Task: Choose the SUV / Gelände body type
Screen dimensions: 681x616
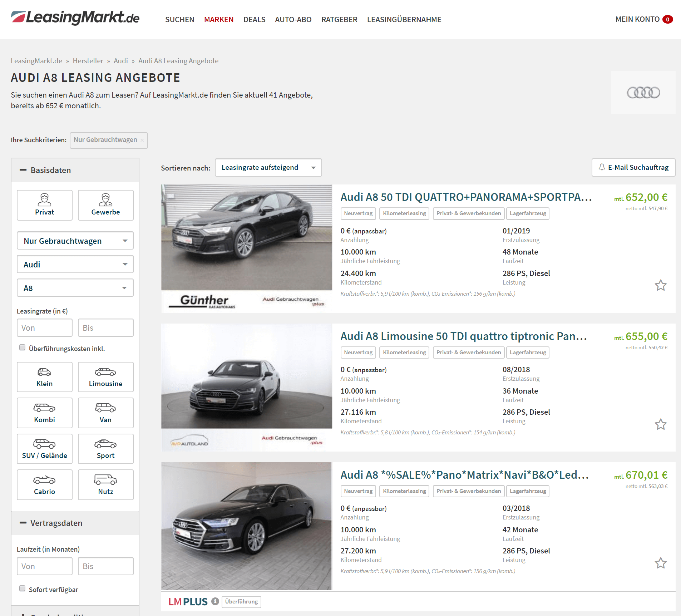Action: click(x=45, y=449)
